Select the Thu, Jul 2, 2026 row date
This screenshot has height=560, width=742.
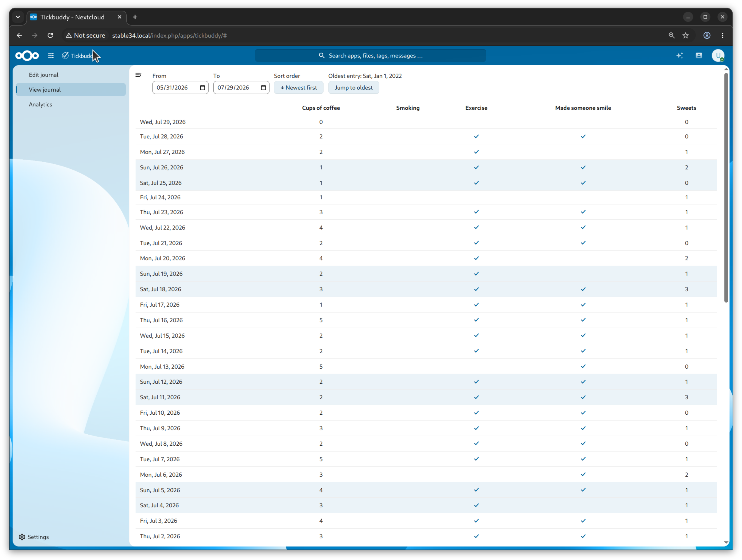tap(160, 536)
